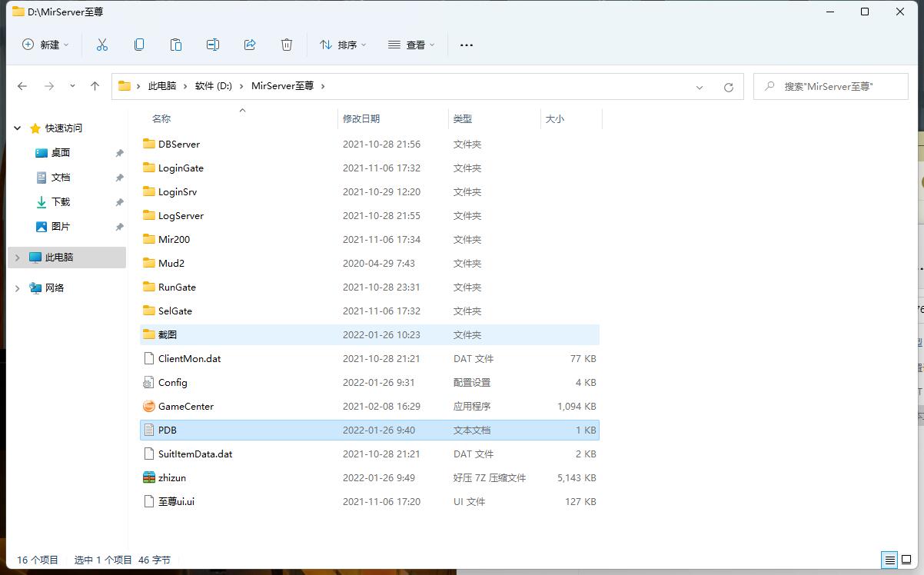Click the Paste clipboard icon

pos(176,45)
